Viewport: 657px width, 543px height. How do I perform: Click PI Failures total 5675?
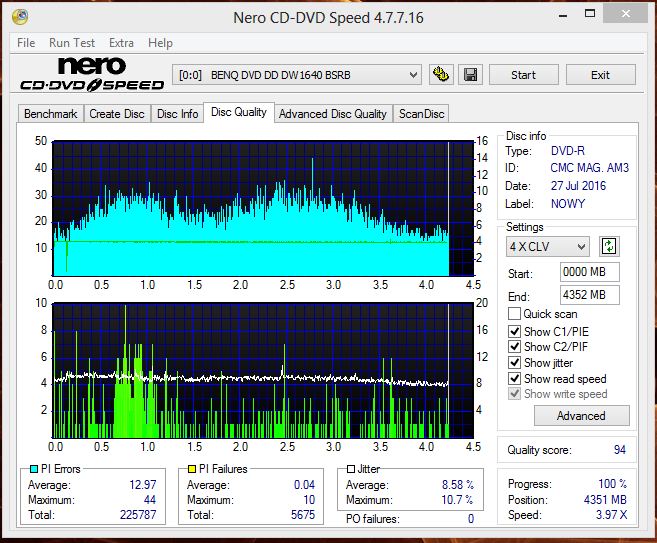pos(303,515)
